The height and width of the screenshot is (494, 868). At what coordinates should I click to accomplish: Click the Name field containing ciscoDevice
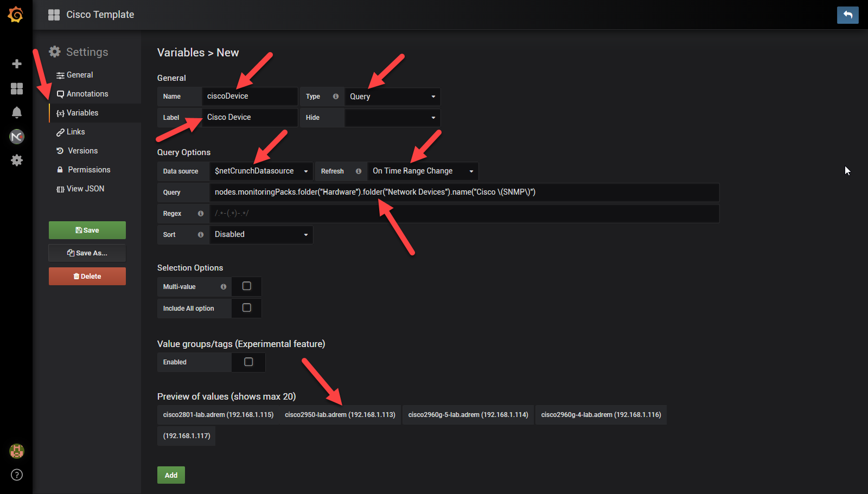(x=250, y=97)
